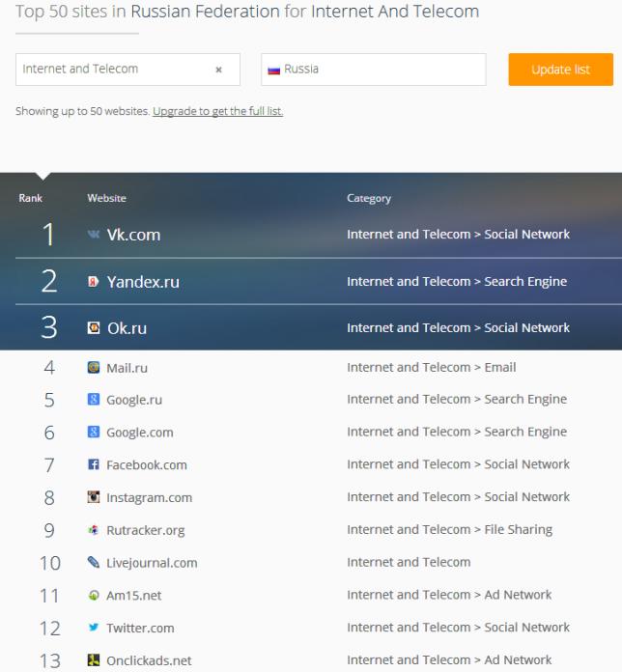
Task: Open the Am15.net website link
Action: 133,596
